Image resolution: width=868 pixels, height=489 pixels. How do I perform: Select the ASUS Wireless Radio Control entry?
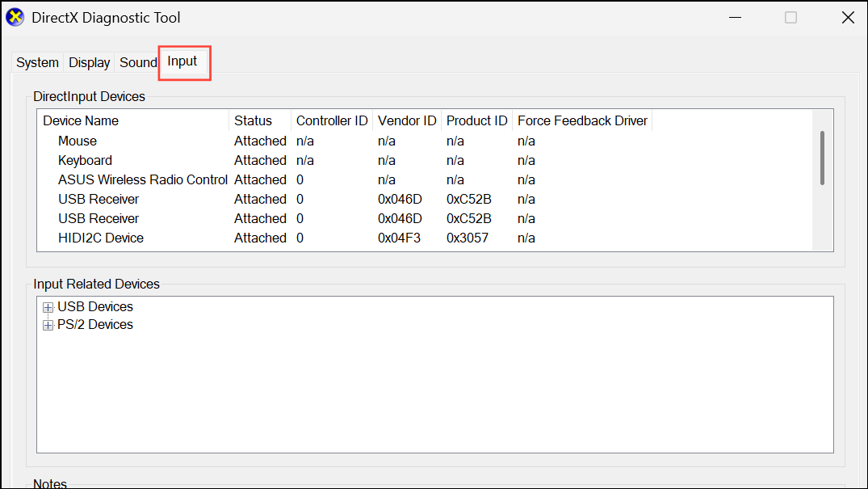(142, 179)
